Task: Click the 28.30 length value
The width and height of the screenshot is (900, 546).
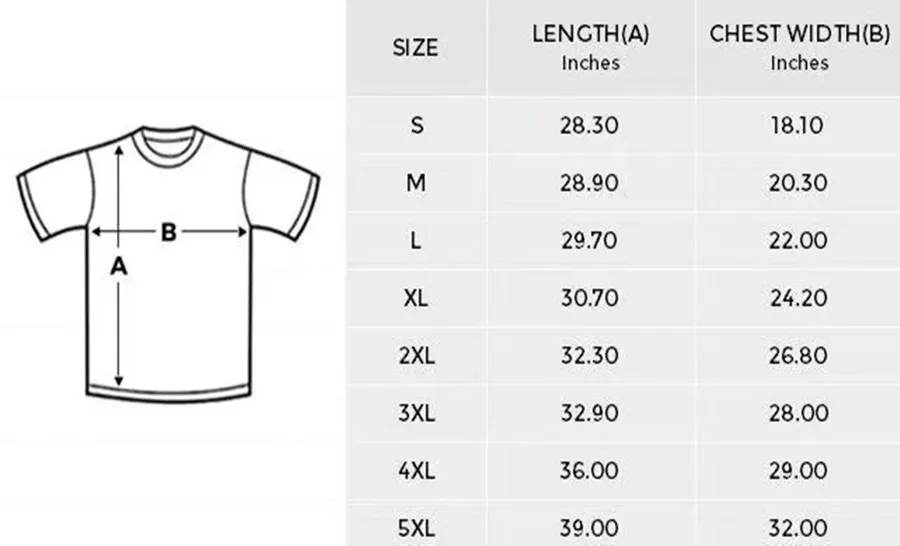Action: pyautogui.click(x=590, y=126)
